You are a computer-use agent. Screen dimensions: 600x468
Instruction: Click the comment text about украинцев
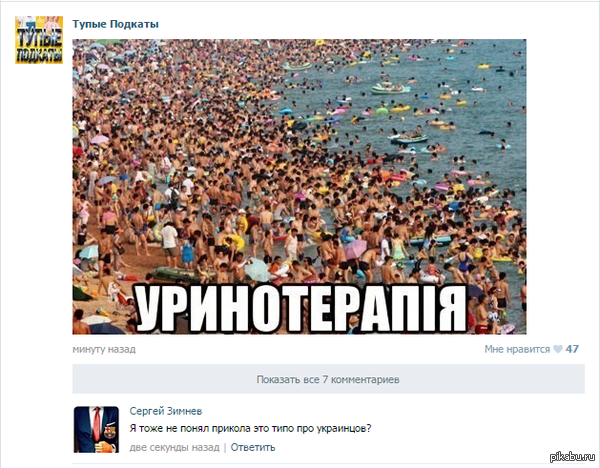coord(250,428)
